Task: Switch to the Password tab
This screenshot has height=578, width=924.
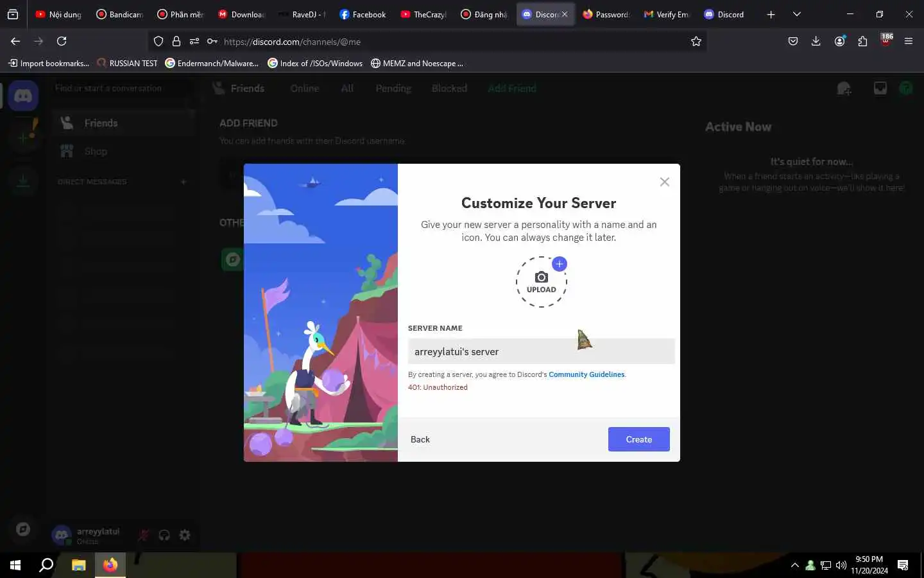Action: 606,14
